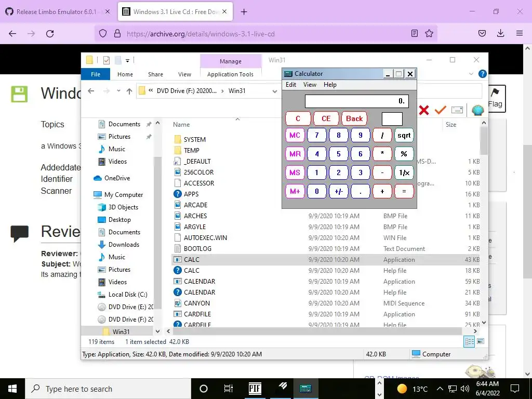Click calculator Back button
The width and height of the screenshot is (532, 399).
click(x=354, y=118)
